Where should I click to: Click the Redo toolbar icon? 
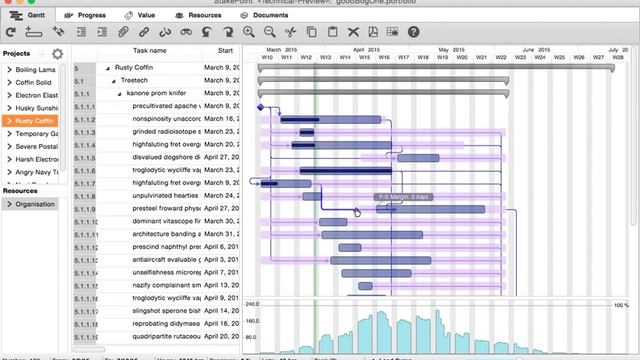click(228, 32)
